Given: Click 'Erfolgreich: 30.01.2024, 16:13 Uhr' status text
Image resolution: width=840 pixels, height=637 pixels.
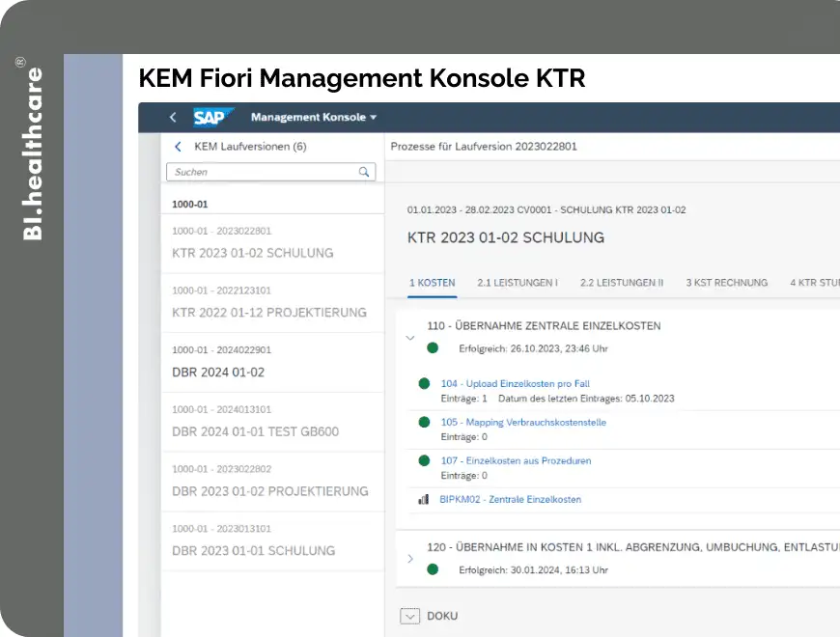Looking at the screenshot, I should [534, 570].
